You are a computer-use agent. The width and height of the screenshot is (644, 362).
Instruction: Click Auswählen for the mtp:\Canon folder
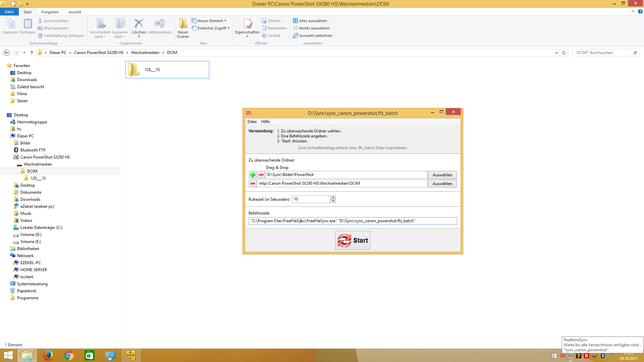(x=442, y=184)
